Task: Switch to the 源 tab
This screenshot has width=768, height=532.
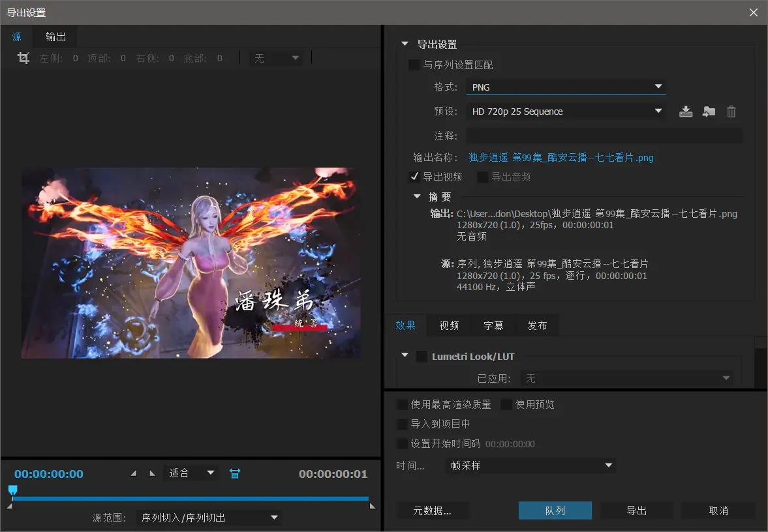Action: point(17,37)
